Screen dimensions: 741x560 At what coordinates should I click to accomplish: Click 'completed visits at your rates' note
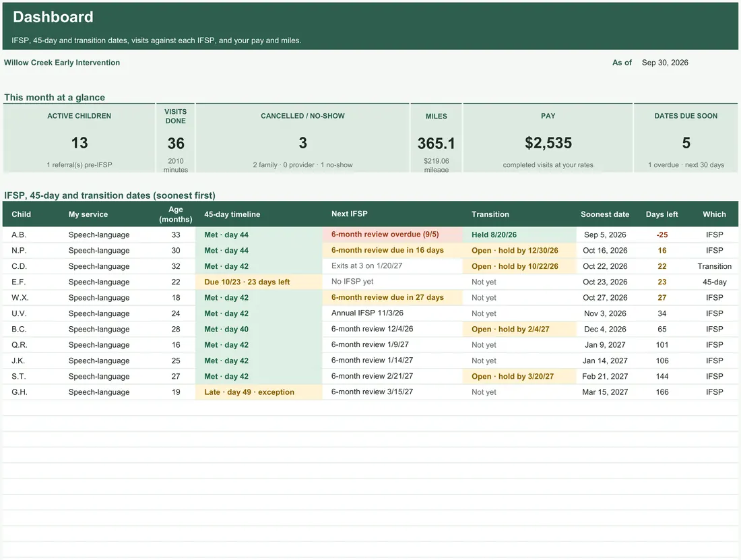[548, 165]
